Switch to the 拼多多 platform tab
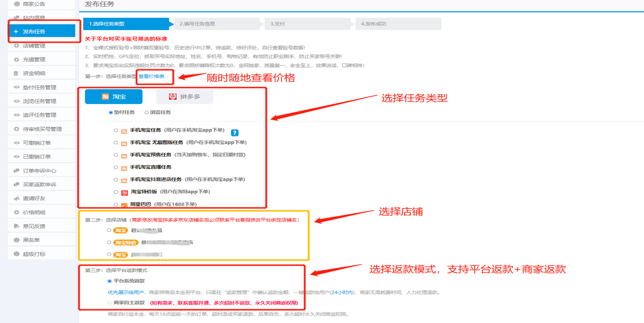The height and width of the screenshot is (323, 644). 185,97
